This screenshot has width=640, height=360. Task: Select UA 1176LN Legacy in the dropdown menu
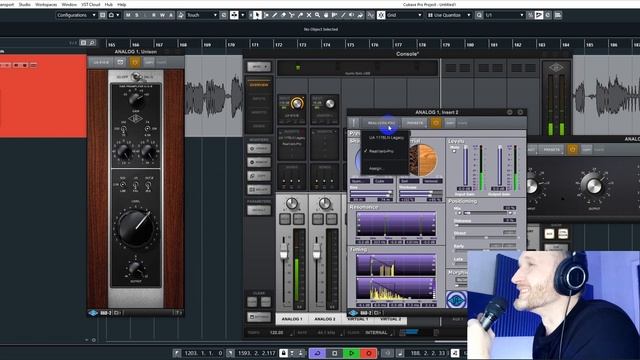(x=386, y=138)
